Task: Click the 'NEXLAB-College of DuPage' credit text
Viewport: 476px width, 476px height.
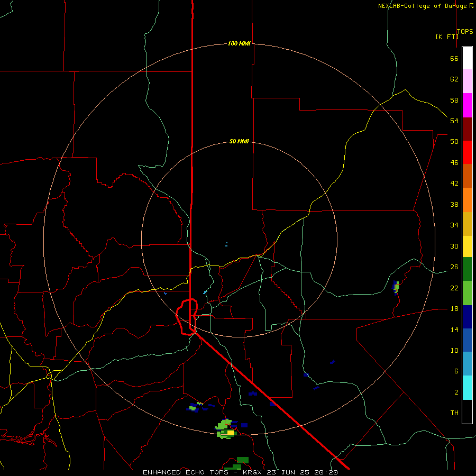Action: coord(422,6)
